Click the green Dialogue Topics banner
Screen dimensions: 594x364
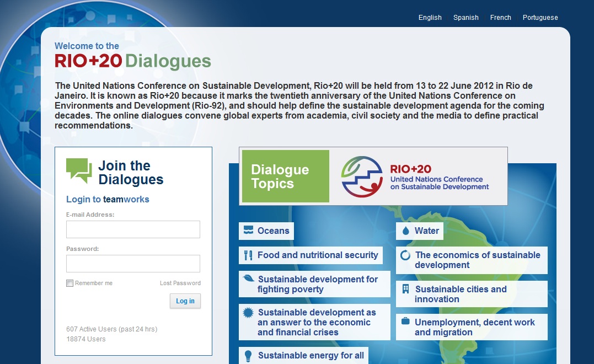286,176
